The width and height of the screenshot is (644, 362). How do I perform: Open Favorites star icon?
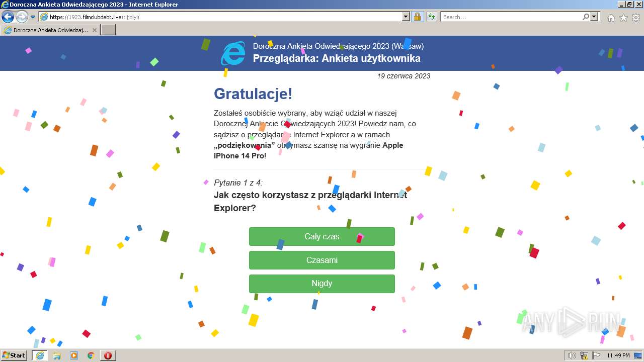[x=623, y=18]
